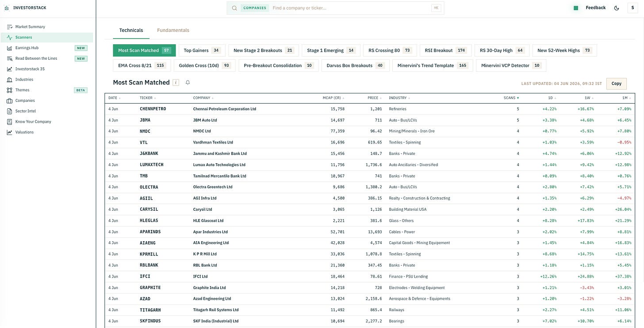
Task: Select the New 52-Week Highs scanner
Action: (564, 50)
